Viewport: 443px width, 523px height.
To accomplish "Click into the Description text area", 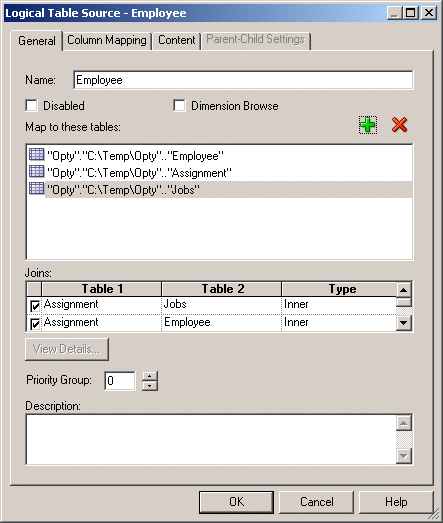I will pyautogui.click(x=211, y=439).
